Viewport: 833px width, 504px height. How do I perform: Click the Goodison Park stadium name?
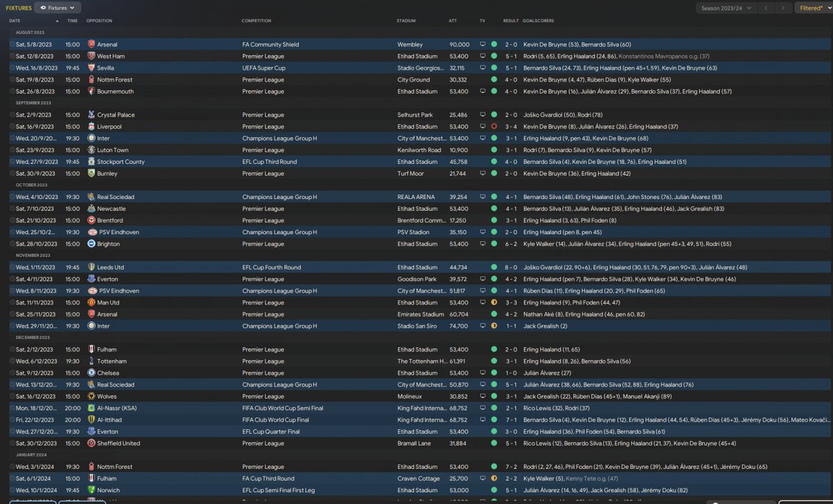(416, 279)
